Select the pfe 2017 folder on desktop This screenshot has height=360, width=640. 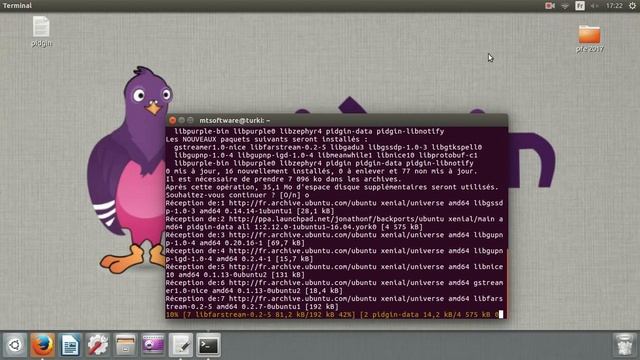[589, 39]
